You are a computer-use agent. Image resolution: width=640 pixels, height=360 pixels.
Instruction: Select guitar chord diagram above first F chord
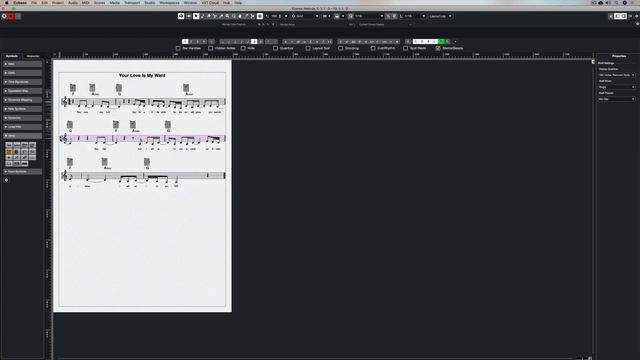click(73, 88)
